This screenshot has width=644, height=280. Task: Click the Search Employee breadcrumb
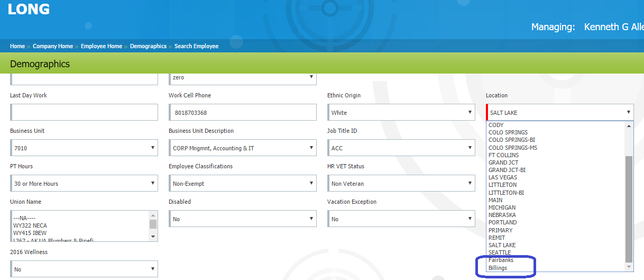pos(196,47)
